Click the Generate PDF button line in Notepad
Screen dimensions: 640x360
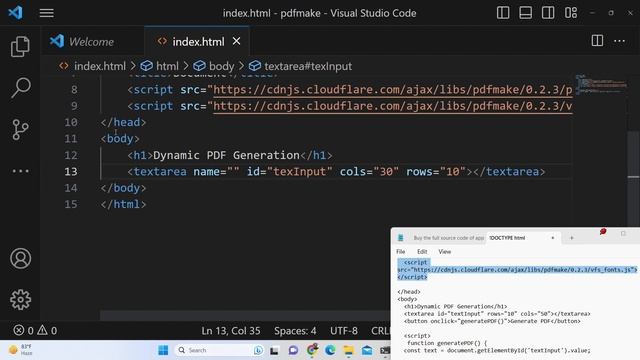pos(492,321)
